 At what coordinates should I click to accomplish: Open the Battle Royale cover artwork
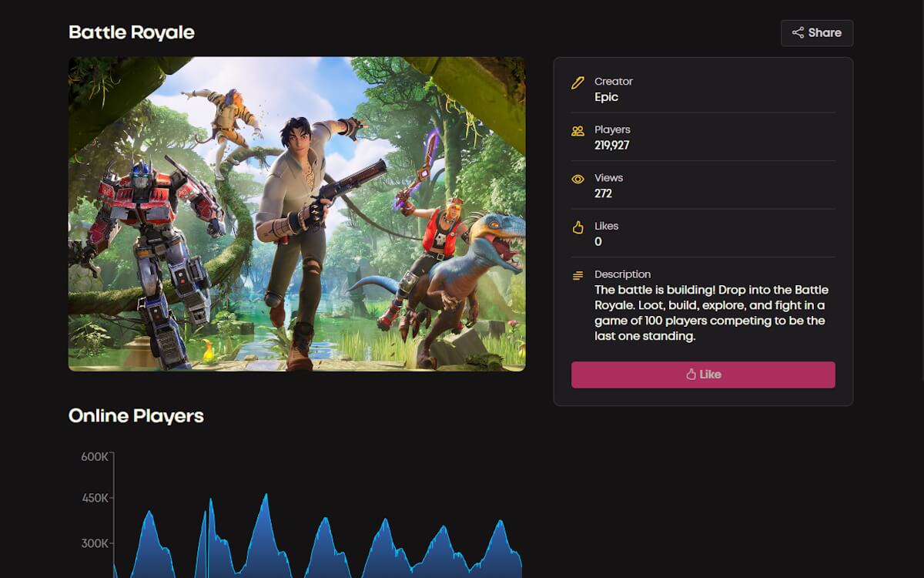(296, 213)
